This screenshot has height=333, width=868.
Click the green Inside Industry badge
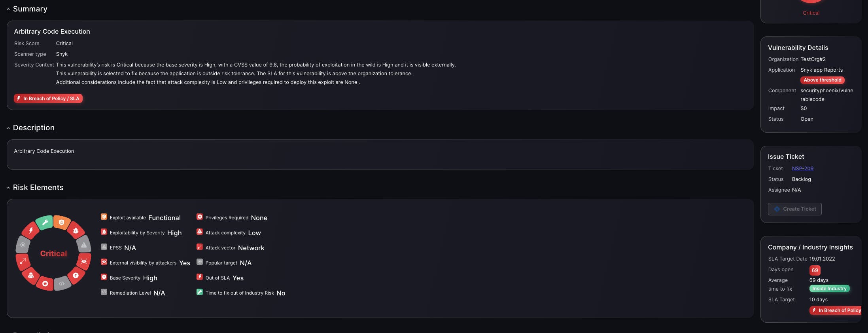click(x=829, y=289)
